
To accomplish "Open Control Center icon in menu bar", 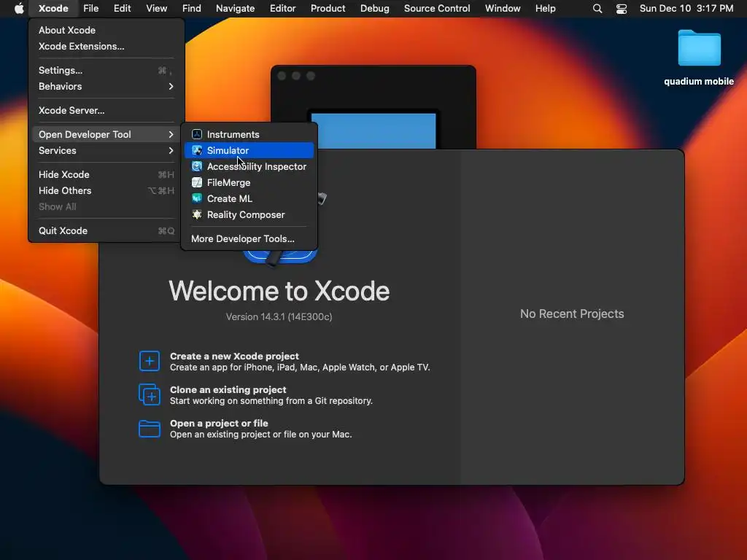I will (x=622, y=9).
